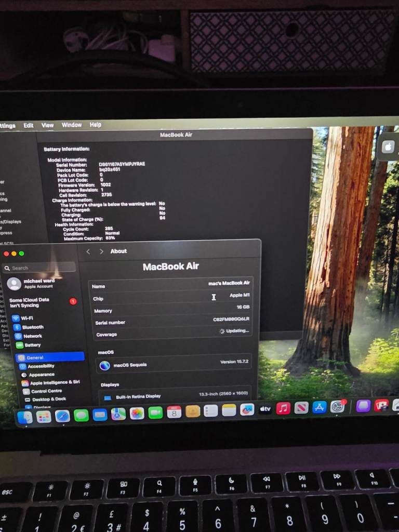Click the Built-in Retina Display icon
Viewport: 399px width, 532px height.
point(108,397)
